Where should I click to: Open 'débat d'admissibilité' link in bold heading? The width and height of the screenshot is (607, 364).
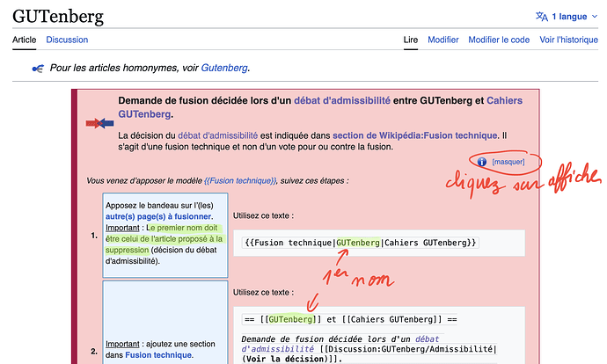click(342, 100)
